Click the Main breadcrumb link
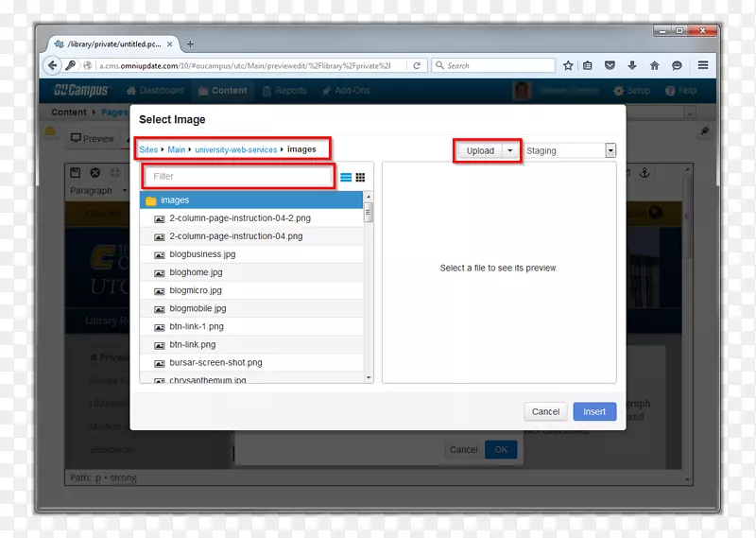756x538 pixels. pos(177,149)
